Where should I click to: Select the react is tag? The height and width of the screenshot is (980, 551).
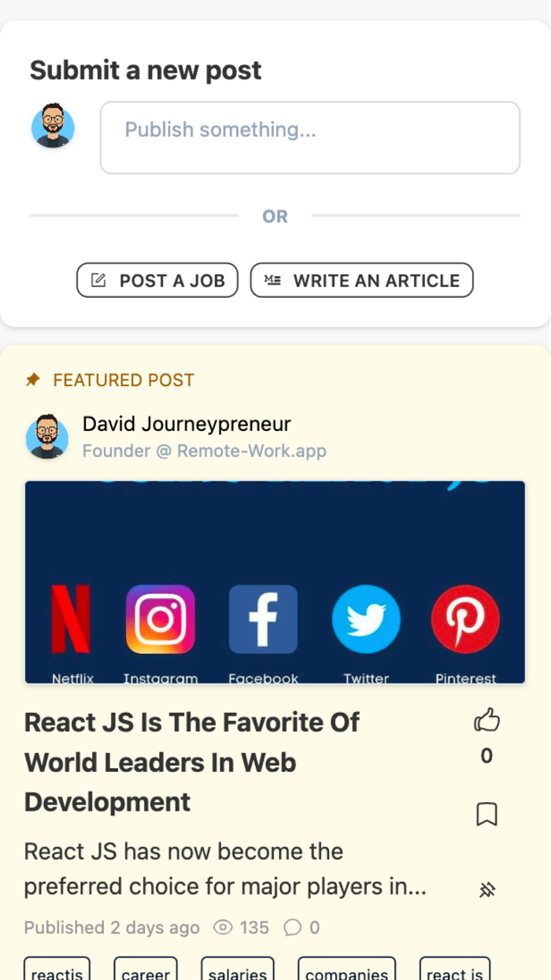[x=455, y=972]
